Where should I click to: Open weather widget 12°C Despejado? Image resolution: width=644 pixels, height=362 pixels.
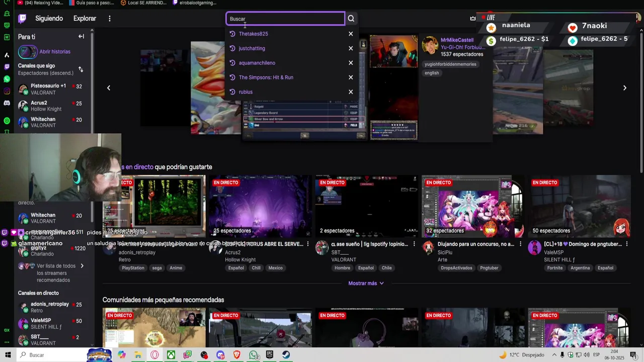pyautogui.click(x=521, y=355)
